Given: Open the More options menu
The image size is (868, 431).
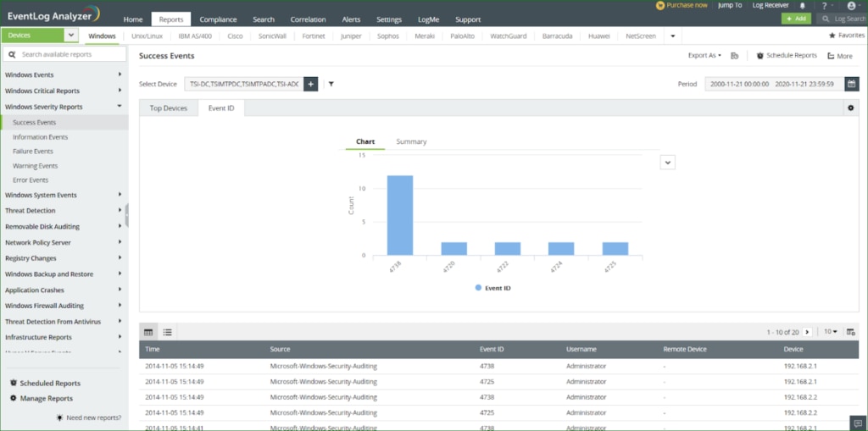Looking at the screenshot, I should point(840,56).
